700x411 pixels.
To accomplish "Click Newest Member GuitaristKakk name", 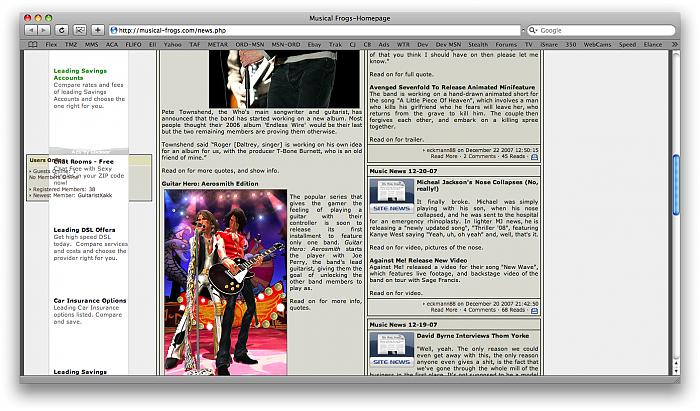I will point(95,195).
